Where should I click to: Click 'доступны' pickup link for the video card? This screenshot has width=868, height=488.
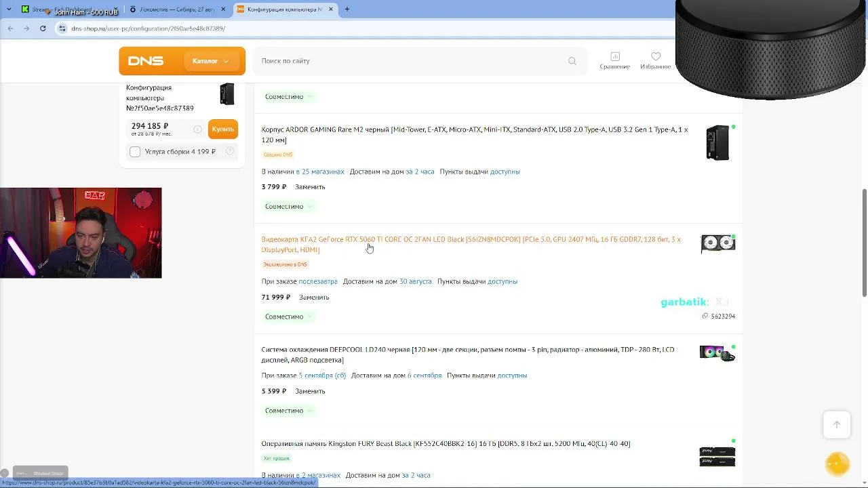pos(502,282)
